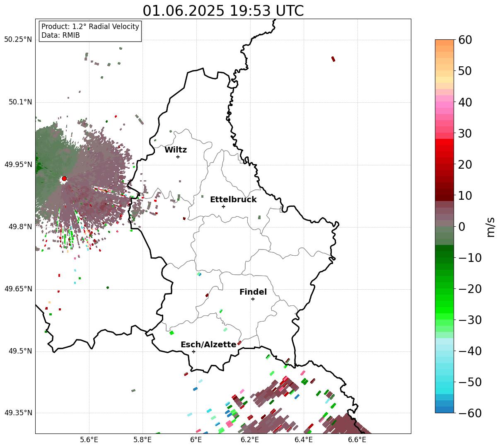This screenshot has height=448, width=500.
Task: Click the colorbar 40 tick label
Action: pos(465,102)
